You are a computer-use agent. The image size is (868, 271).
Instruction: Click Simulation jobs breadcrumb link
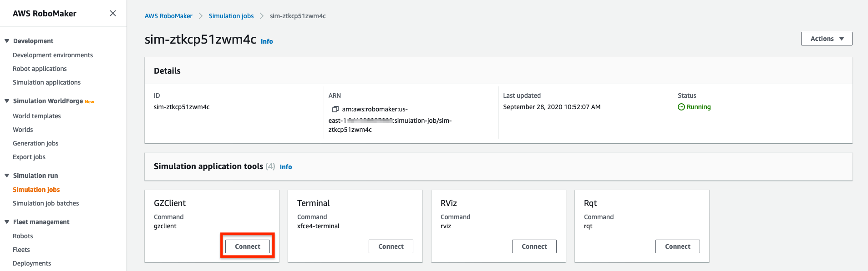(231, 16)
